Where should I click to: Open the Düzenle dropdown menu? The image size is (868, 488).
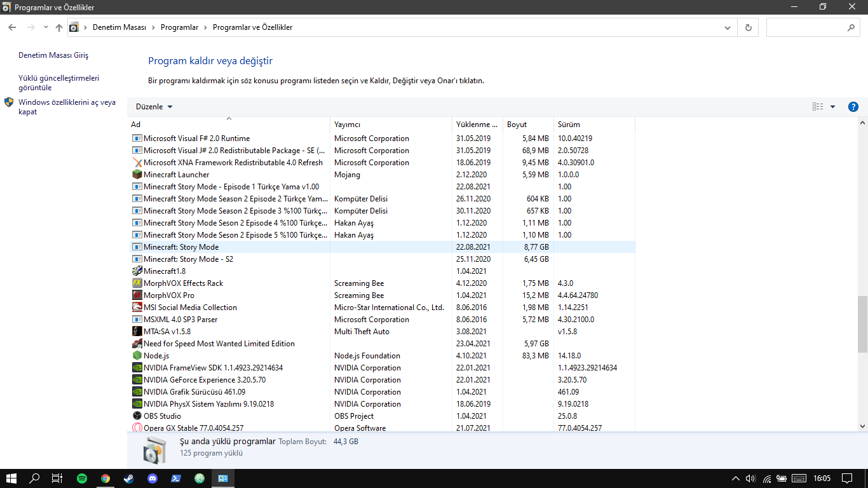click(x=154, y=107)
